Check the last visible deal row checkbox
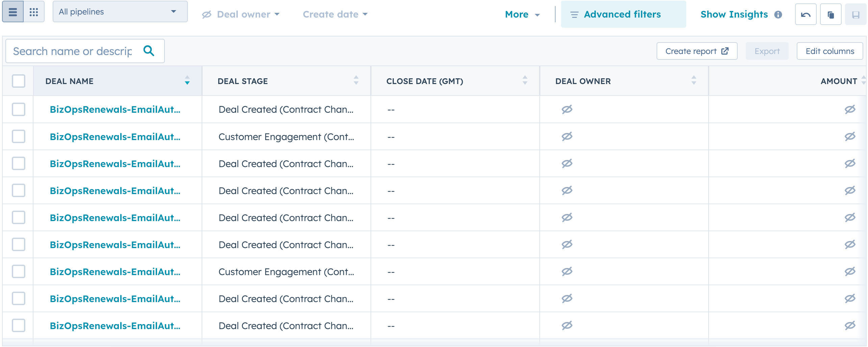868x347 pixels. (x=19, y=325)
